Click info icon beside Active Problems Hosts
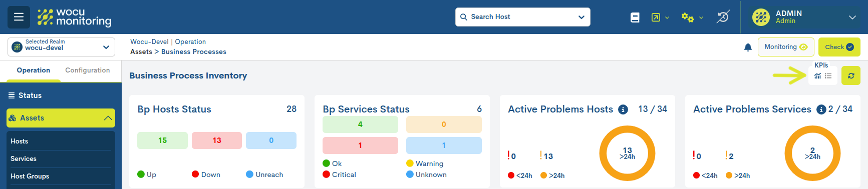868x189 pixels. [623, 109]
